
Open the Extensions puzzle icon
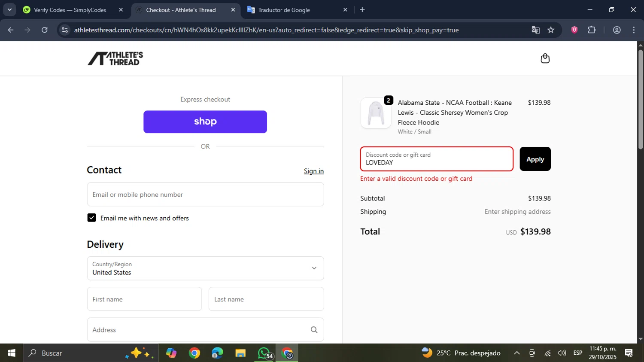coord(592,30)
